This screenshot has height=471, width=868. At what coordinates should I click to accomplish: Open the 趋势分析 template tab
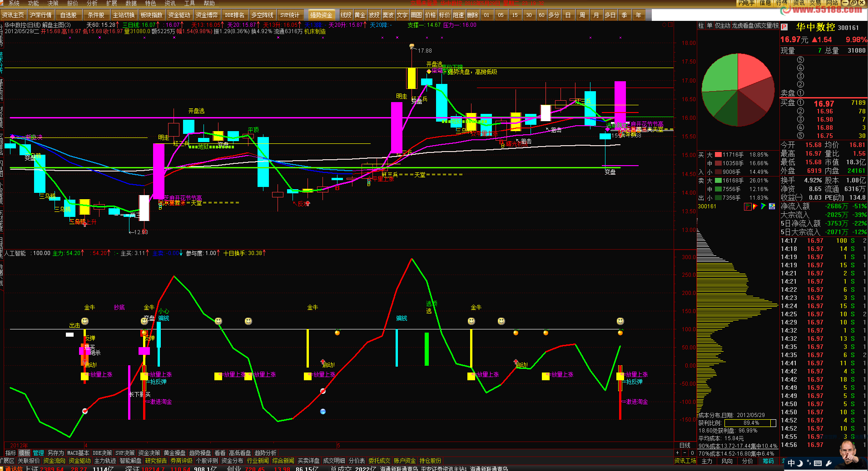pyautogui.click(x=265, y=453)
